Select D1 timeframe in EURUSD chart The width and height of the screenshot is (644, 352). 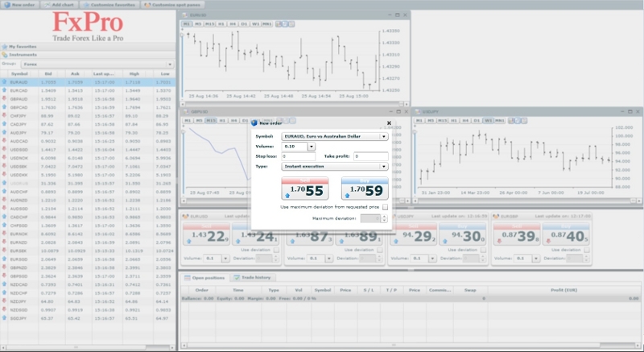244,24
